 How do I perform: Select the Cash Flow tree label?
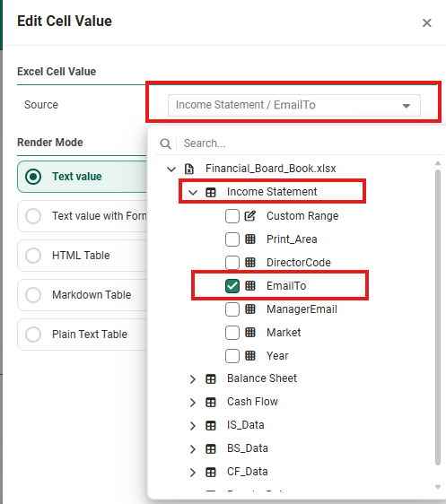(252, 402)
